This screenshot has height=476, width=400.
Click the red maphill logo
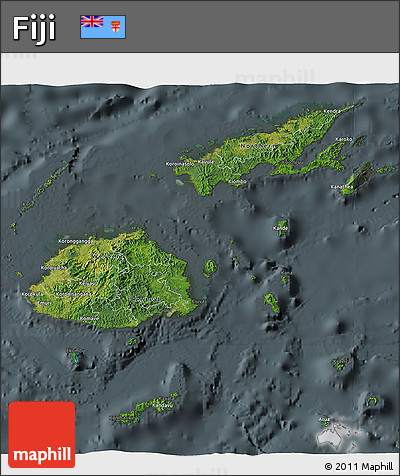(42, 434)
